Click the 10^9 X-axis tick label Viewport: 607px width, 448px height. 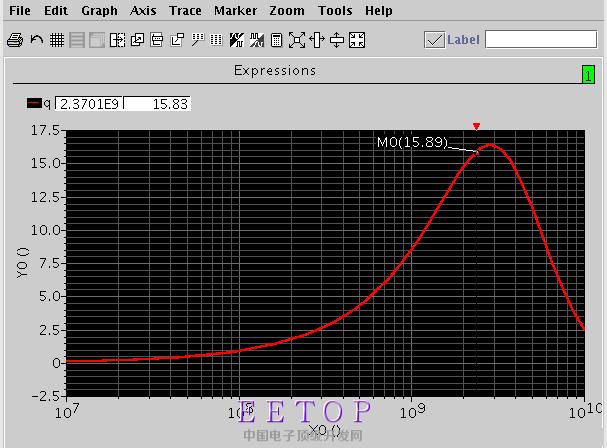pos(412,411)
